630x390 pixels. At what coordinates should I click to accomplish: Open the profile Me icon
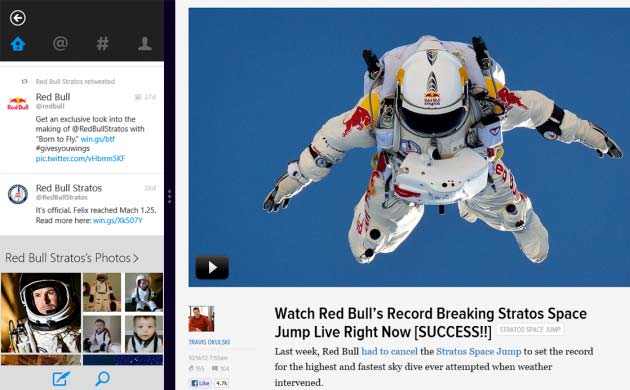tap(145, 43)
